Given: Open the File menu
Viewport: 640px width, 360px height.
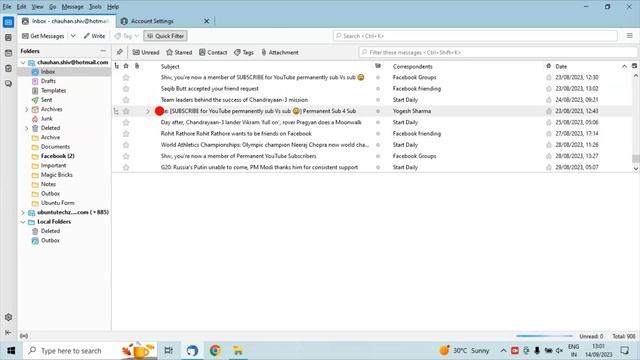Looking at the screenshot, I should pyautogui.click(x=7, y=7).
